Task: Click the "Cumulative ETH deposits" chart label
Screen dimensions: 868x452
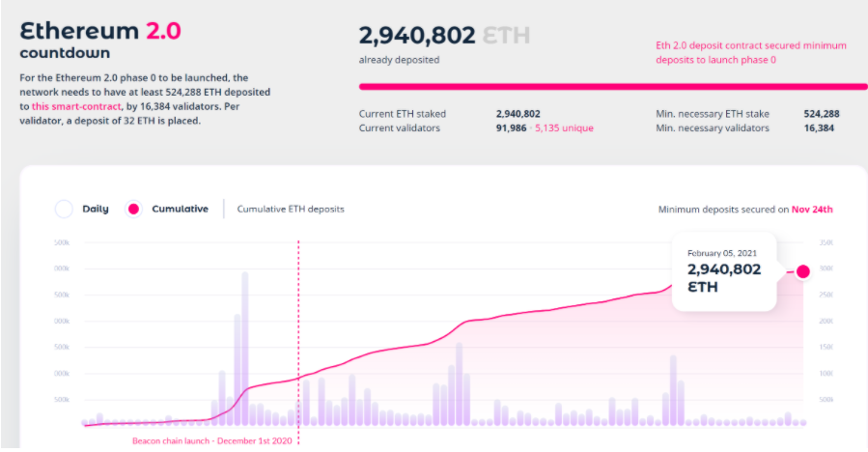Action: (x=291, y=209)
